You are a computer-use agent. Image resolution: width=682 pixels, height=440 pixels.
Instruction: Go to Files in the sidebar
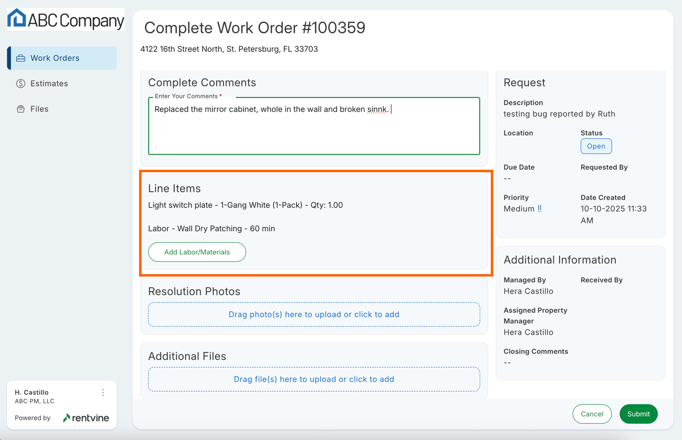tap(39, 109)
